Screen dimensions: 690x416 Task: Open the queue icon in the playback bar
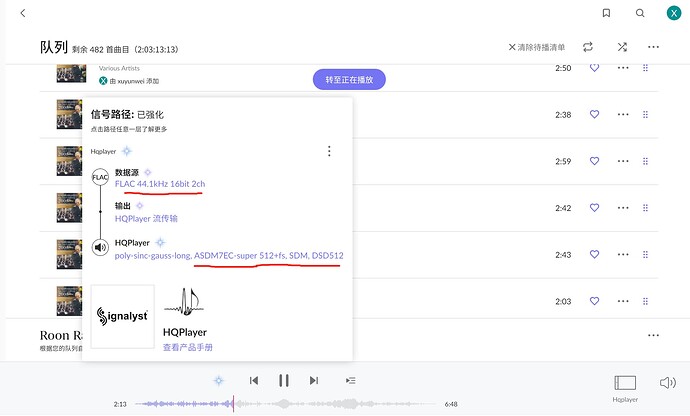pyautogui.click(x=350, y=380)
